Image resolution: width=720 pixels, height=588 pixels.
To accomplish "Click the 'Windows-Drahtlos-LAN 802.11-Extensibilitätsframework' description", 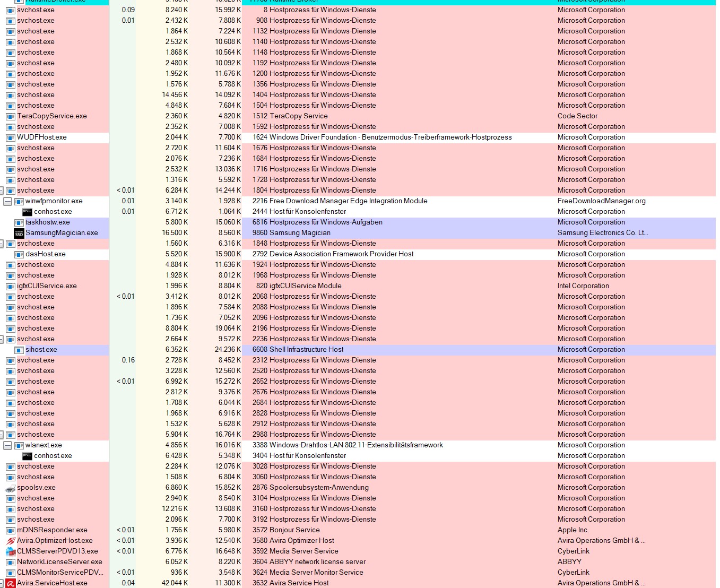I will 356,445.
